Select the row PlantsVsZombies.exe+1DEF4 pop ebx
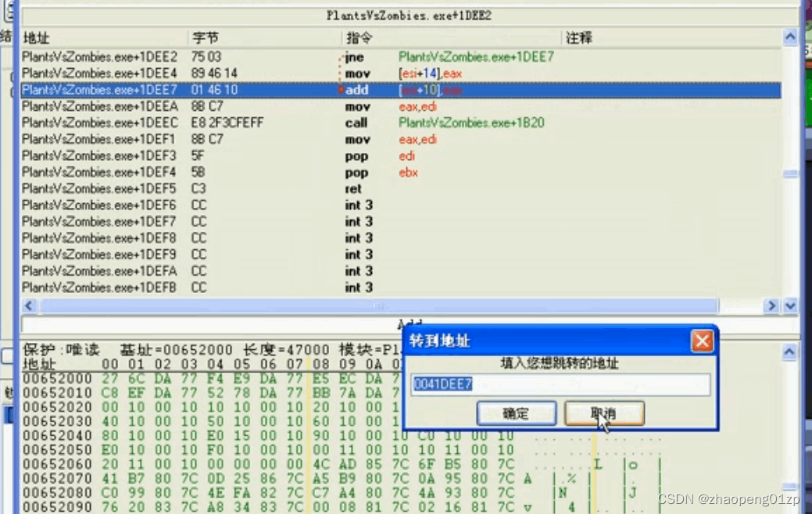 pyautogui.click(x=401, y=173)
